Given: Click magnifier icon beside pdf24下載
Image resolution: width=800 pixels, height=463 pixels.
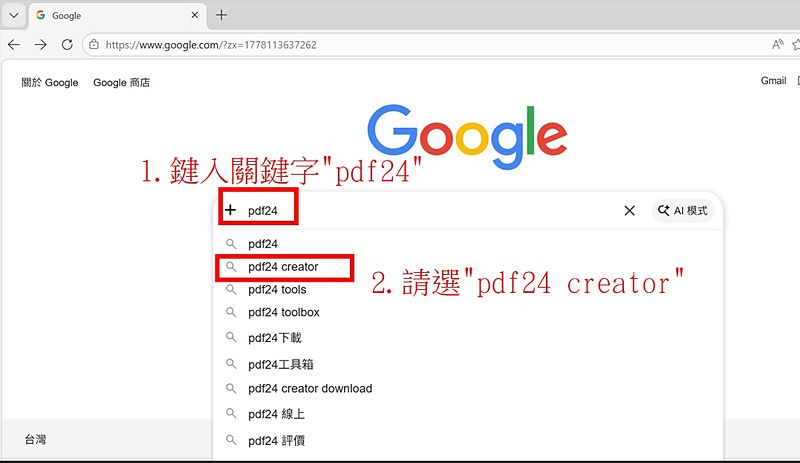Looking at the screenshot, I should (231, 337).
